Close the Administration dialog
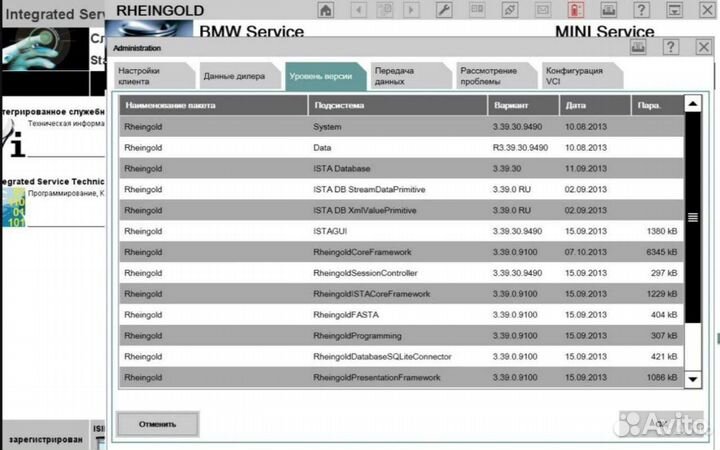The width and height of the screenshot is (720, 450). tap(703, 47)
